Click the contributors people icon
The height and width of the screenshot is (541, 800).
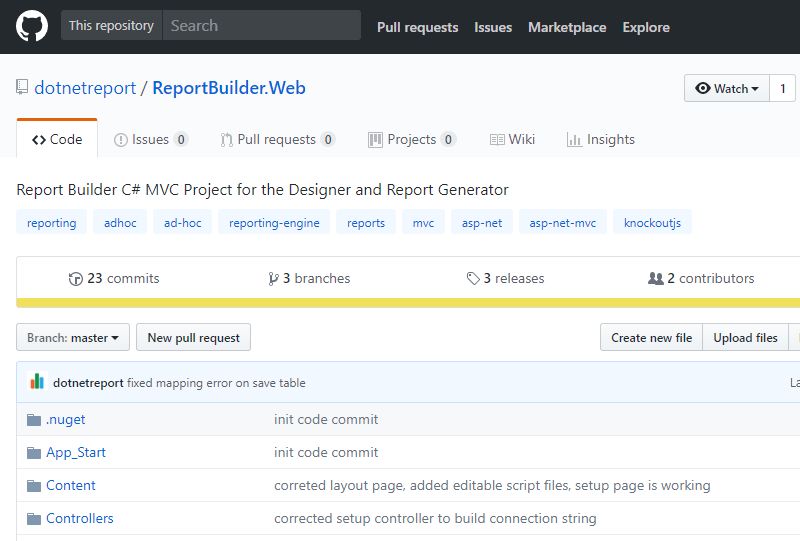pyautogui.click(x=656, y=278)
